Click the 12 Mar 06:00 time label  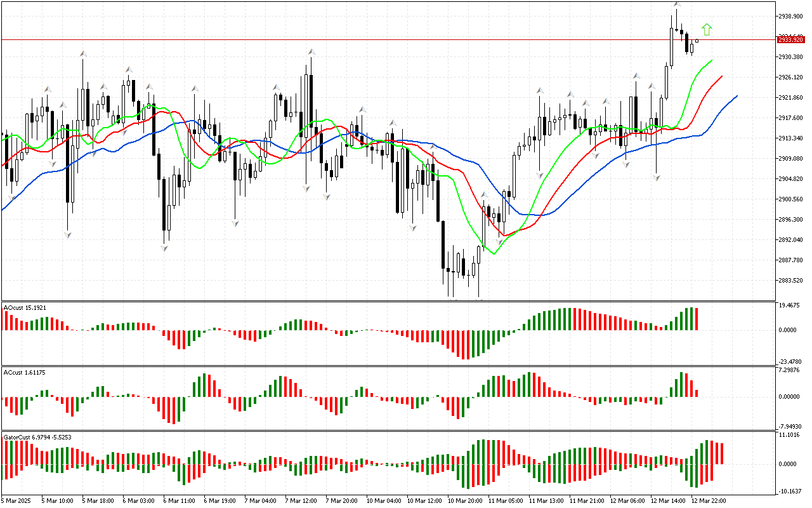click(628, 501)
